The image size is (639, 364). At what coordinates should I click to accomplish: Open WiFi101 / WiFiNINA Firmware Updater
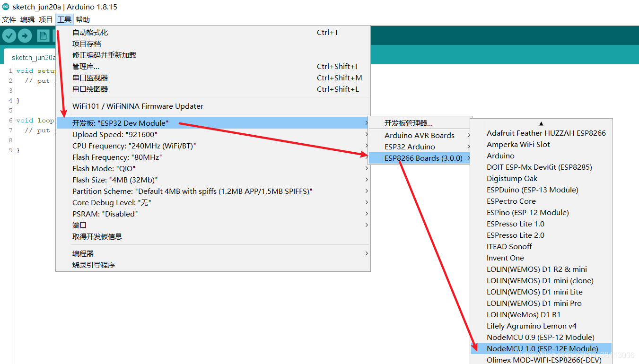(x=213, y=106)
